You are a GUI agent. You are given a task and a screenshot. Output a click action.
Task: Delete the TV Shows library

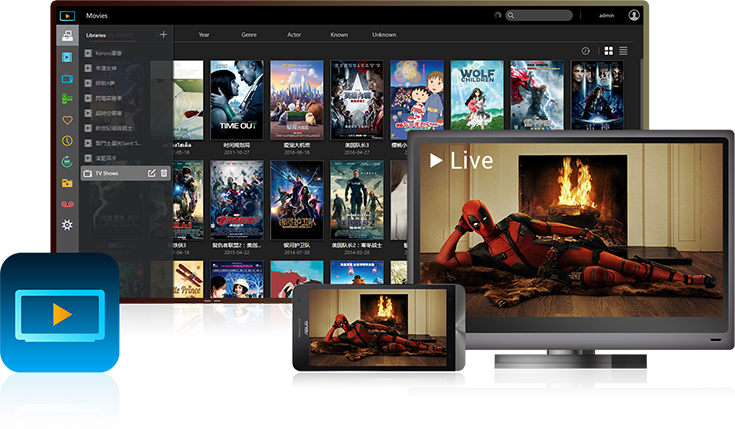pos(164,173)
